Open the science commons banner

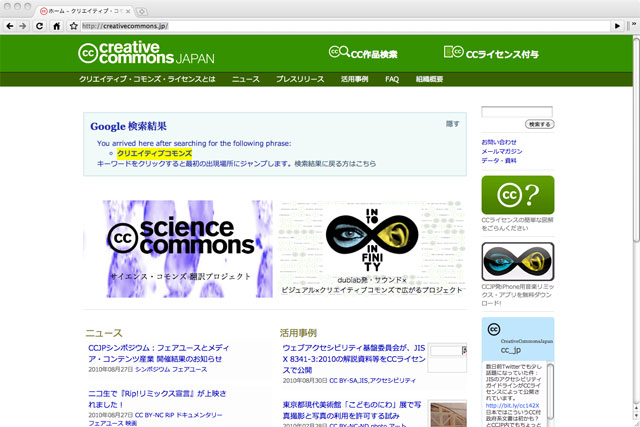click(179, 249)
